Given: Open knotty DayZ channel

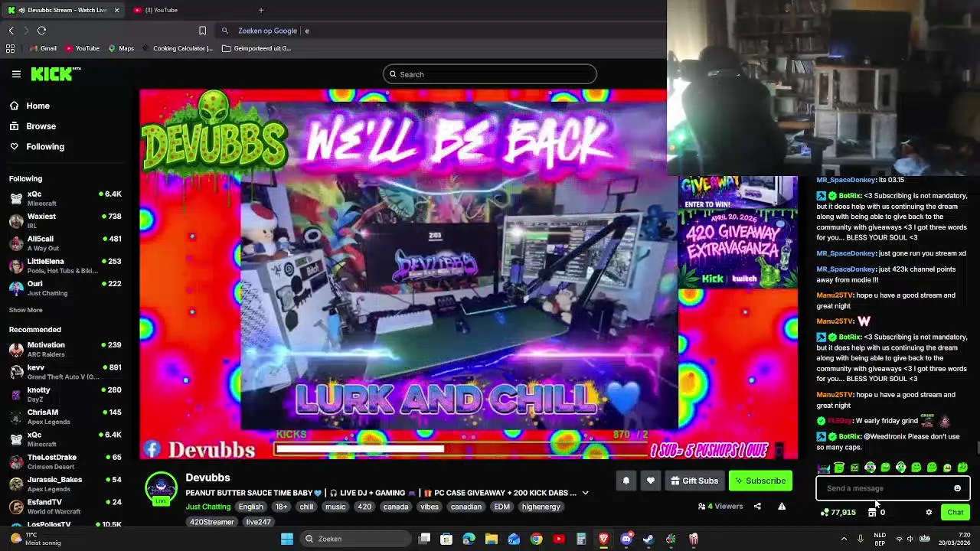Looking at the screenshot, I should click(x=66, y=394).
